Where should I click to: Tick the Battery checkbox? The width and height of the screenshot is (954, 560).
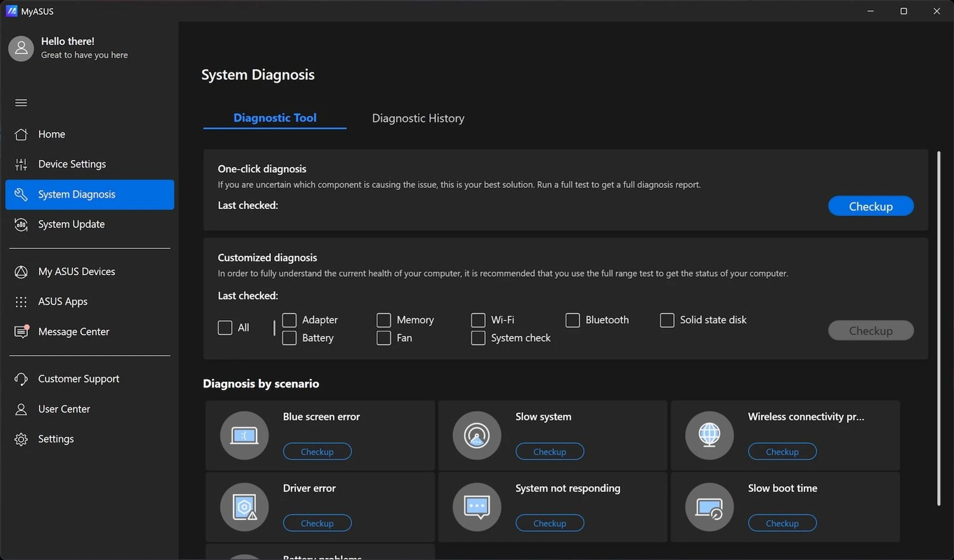pyautogui.click(x=289, y=338)
